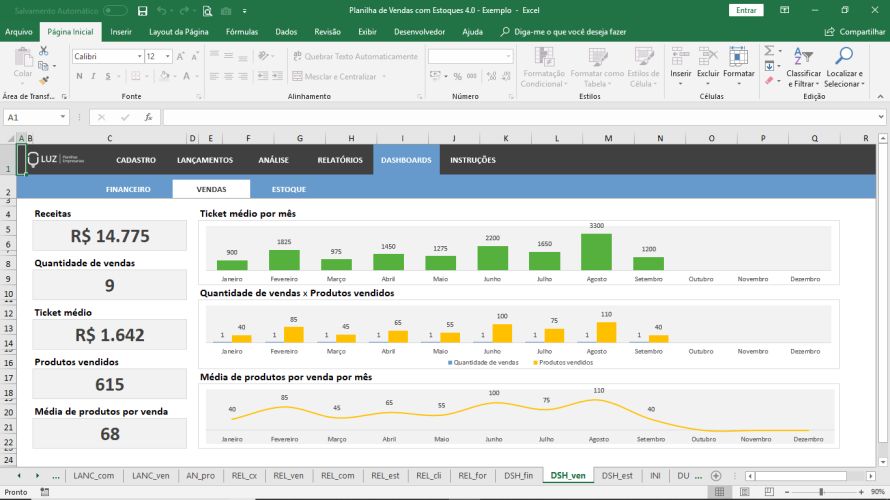Click the Save disk icon
The width and height of the screenshot is (890, 500).
tap(142, 11)
